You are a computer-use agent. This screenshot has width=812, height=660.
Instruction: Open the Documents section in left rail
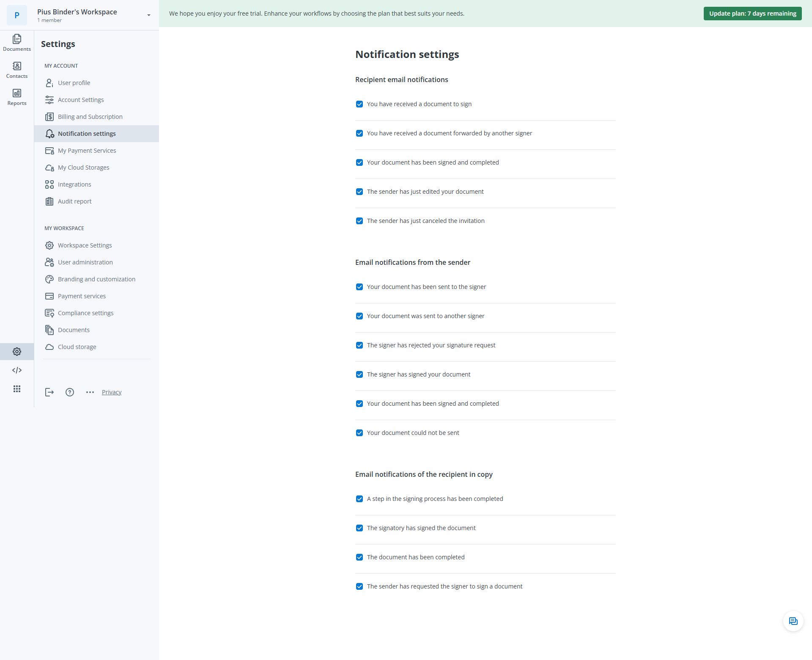(x=17, y=43)
